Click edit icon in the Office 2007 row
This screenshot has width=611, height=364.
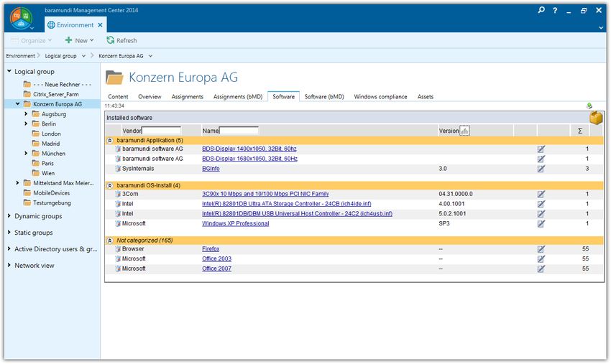[x=541, y=269]
